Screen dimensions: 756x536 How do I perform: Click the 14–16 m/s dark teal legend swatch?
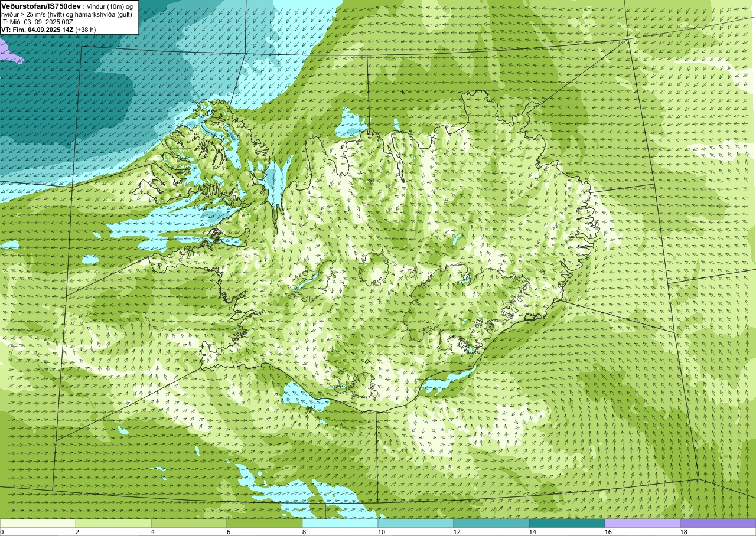[x=567, y=523]
